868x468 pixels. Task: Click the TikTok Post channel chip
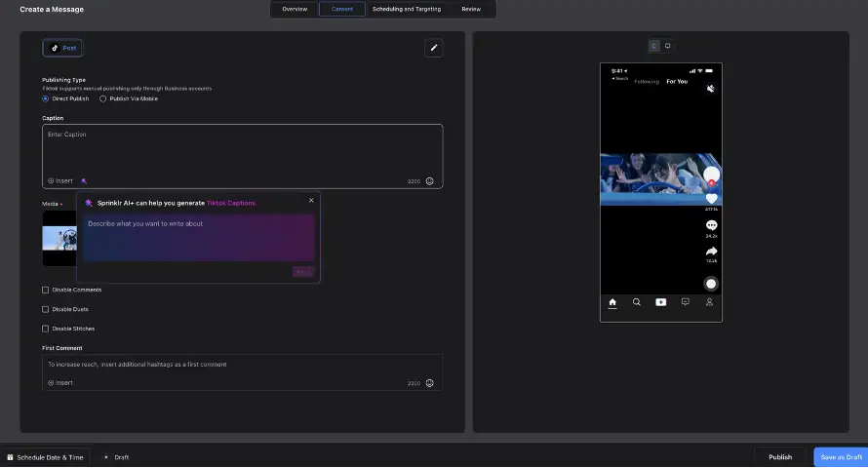[62, 48]
